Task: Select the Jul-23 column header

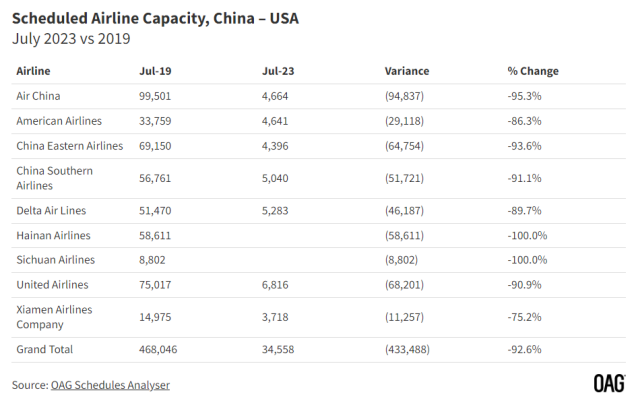Action: [277, 71]
